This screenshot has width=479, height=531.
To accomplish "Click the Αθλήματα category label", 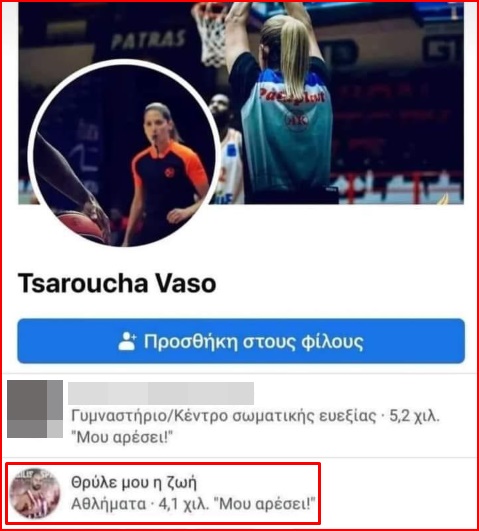I will (108, 504).
